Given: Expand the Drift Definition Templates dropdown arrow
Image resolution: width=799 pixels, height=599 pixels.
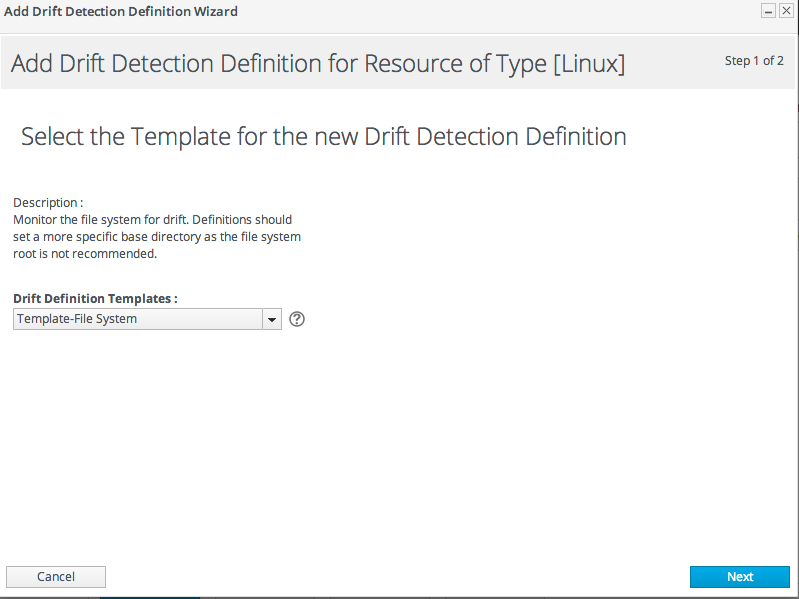Looking at the screenshot, I should [x=271, y=319].
